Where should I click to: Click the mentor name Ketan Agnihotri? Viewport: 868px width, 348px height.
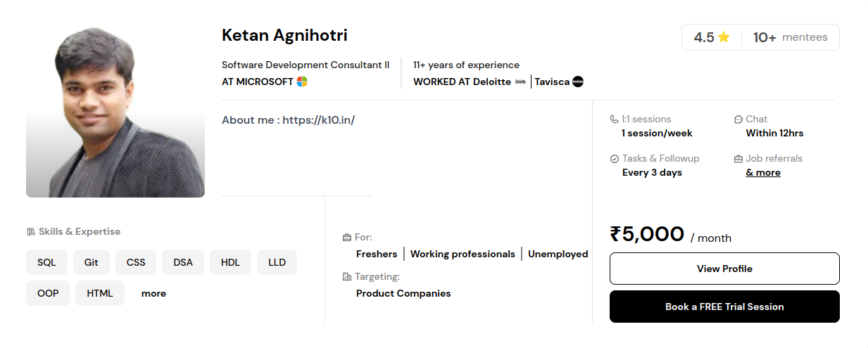(284, 35)
